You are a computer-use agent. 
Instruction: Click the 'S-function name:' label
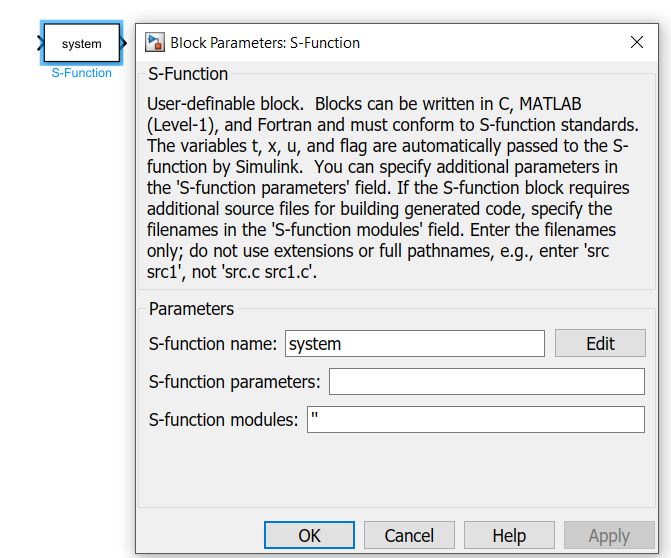tap(213, 344)
